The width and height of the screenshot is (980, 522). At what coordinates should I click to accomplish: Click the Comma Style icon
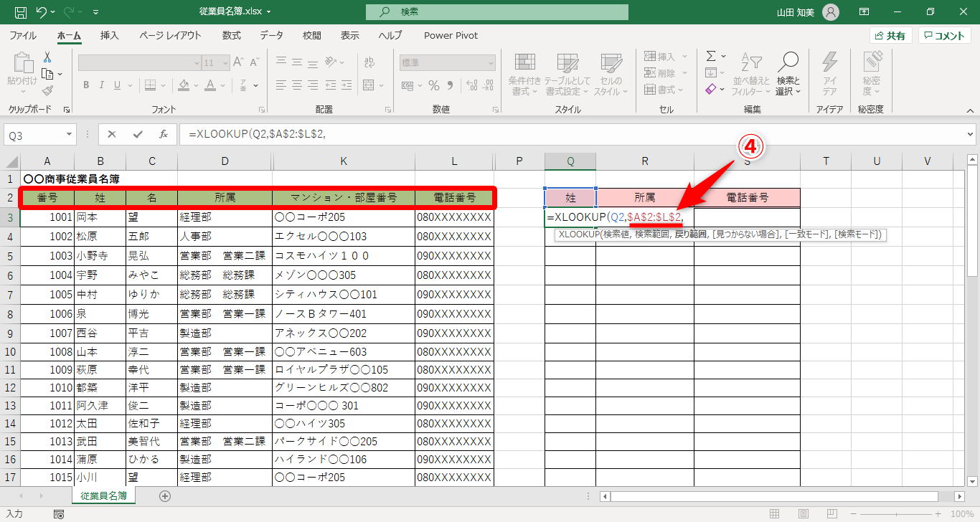click(x=450, y=85)
